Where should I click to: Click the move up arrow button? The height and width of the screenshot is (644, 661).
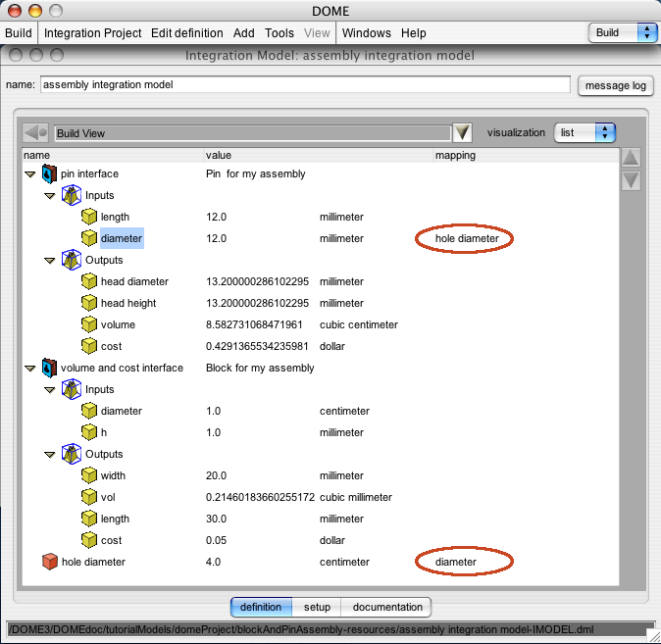(x=631, y=158)
